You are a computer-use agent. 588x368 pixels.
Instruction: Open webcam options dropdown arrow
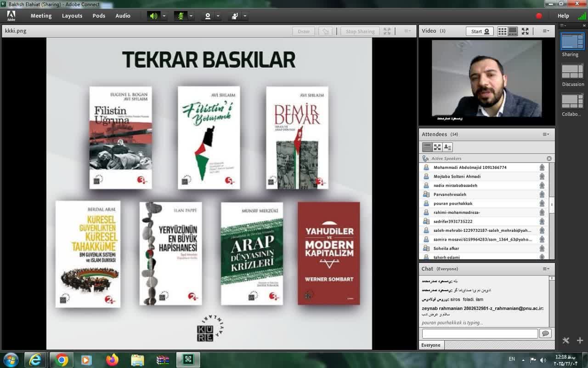point(218,16)
